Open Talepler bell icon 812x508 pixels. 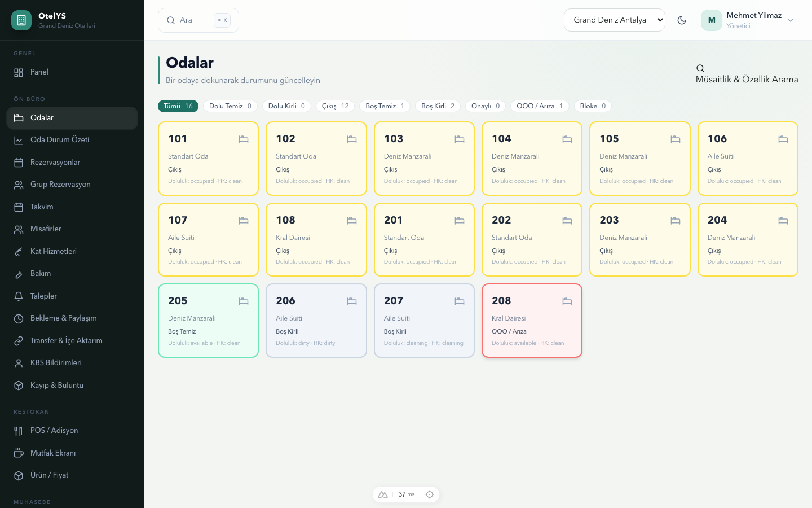(x=19, y=296)
